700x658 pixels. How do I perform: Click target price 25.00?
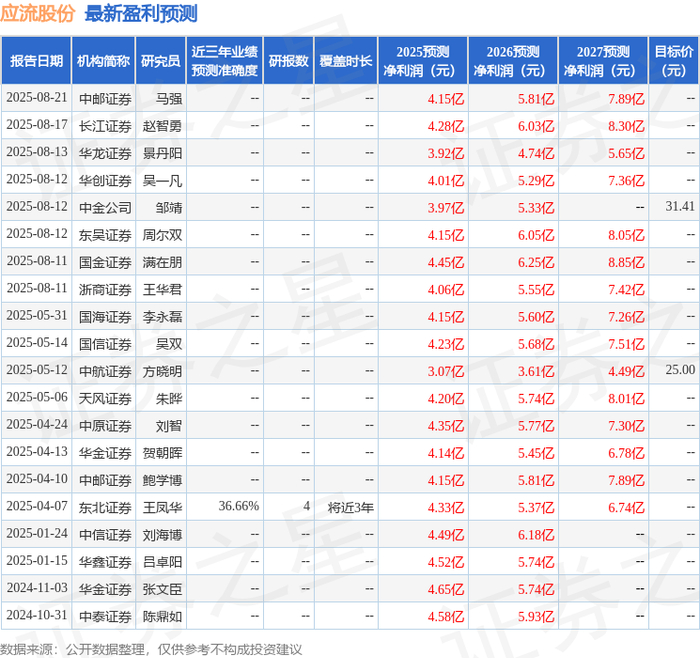pyautogui.click(x=680, y=370)
